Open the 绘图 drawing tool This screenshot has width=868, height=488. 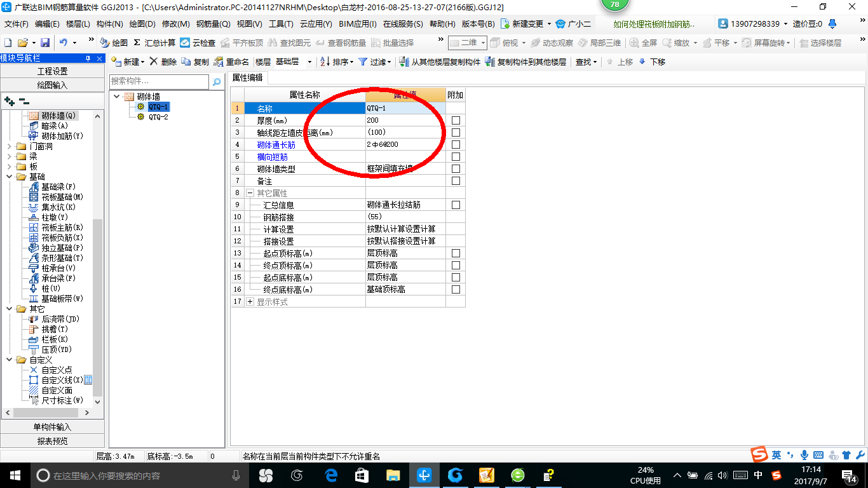point(114,43)
